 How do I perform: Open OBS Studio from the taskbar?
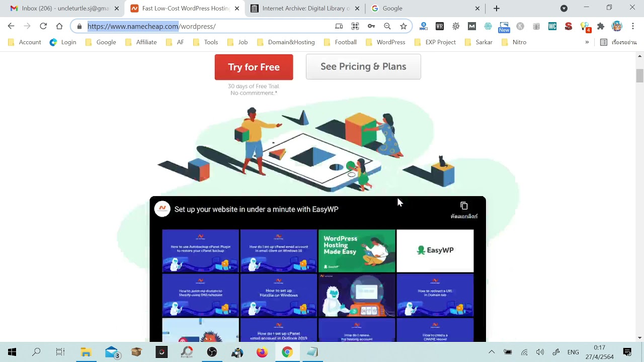(212, 352)
